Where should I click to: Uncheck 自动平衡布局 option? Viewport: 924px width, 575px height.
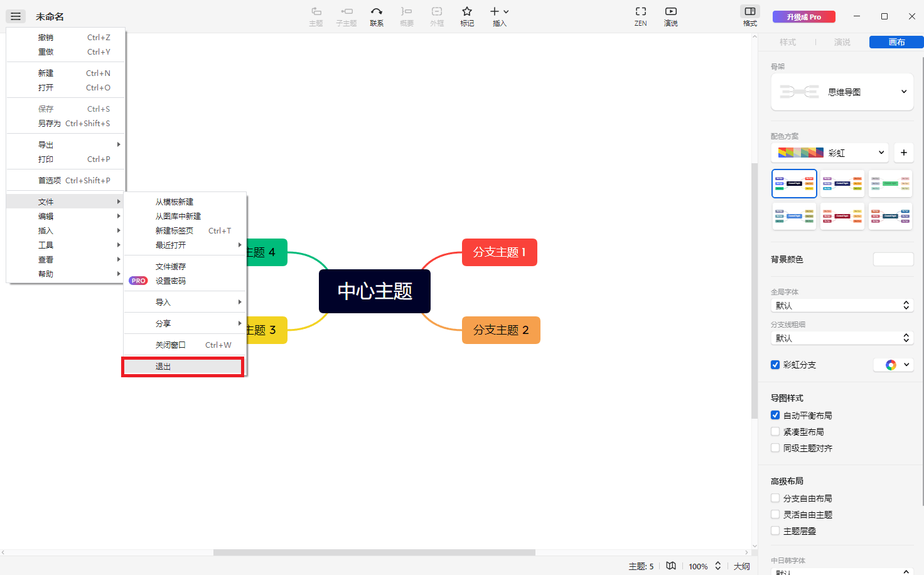tap(775, 415)
